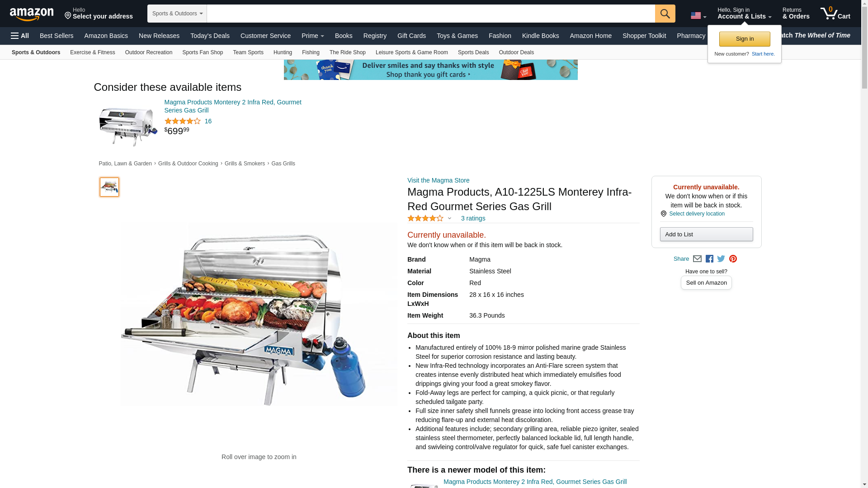Visit the Magma Store link
868x488 pixels.
(438, 180)
